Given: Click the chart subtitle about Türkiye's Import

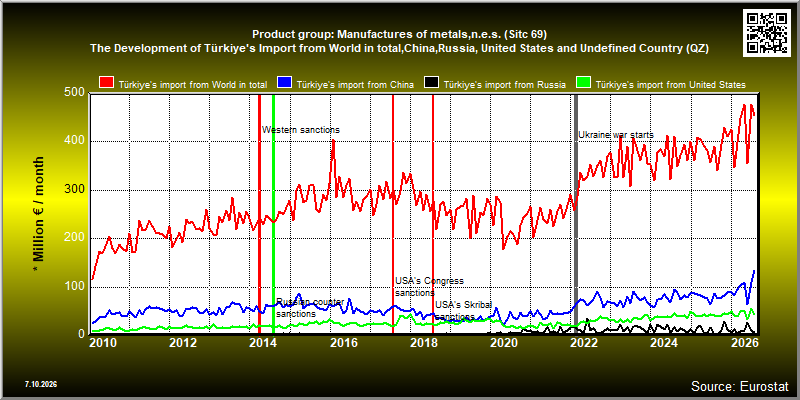Looking at the screenshot, I should [399, 48].
